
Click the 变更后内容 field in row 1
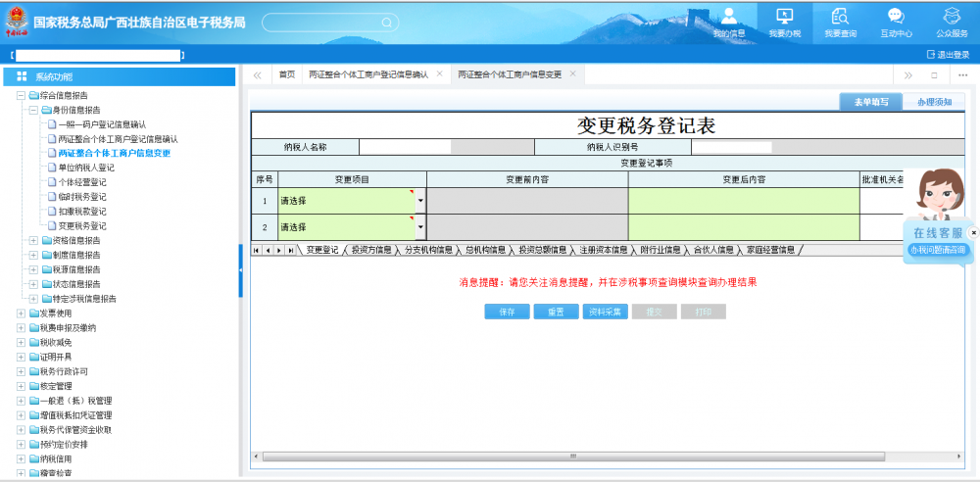tap(743, 201)
